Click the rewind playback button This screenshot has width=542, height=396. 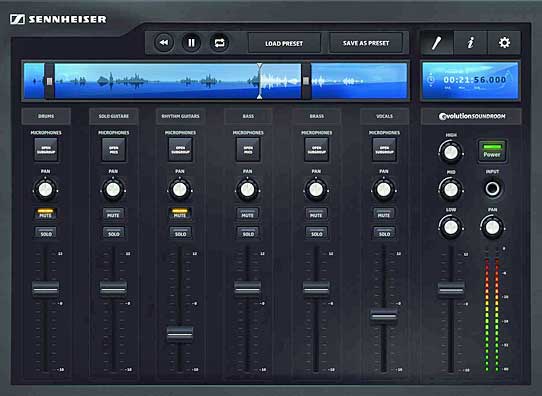tap(163, 43)
